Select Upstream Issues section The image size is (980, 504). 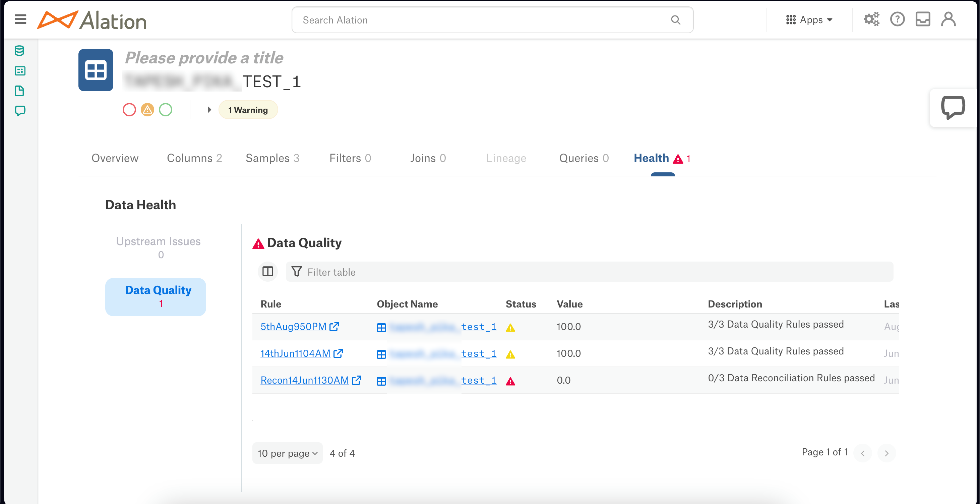click(158, 248)
